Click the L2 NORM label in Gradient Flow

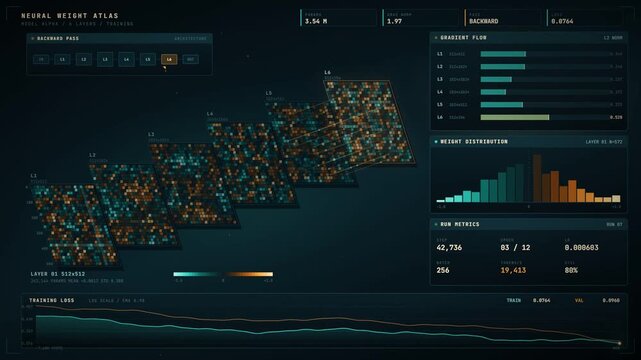tap(613, 38)
